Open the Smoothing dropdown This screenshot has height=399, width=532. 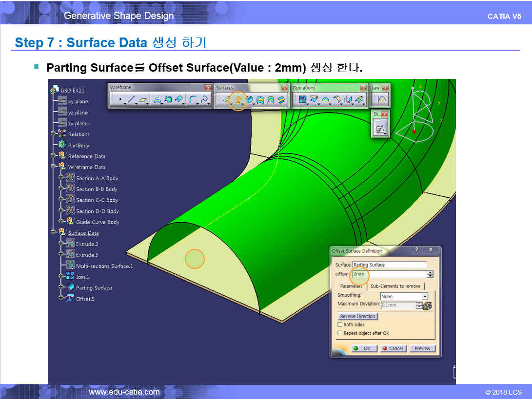pos(424,296)
